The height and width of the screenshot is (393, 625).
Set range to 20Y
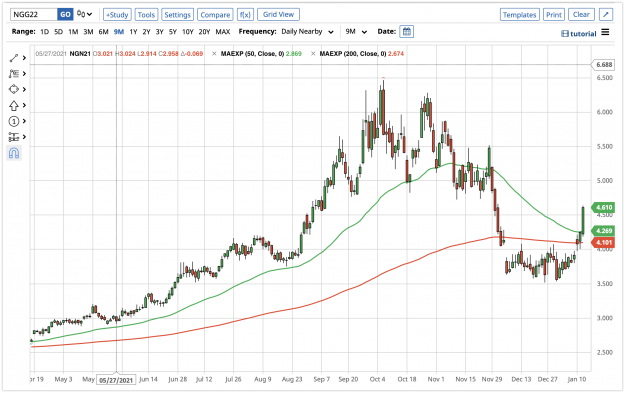click(x=204, y=31)
